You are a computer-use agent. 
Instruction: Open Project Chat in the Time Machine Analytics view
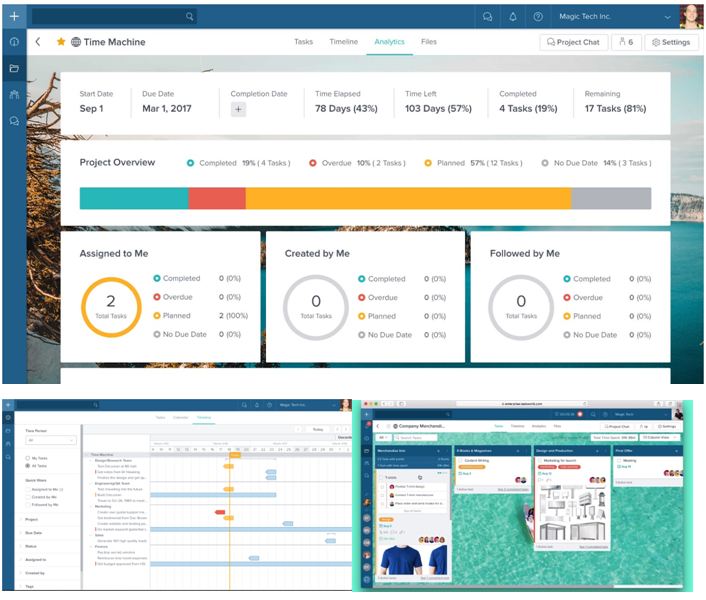[x=574, y=42]
